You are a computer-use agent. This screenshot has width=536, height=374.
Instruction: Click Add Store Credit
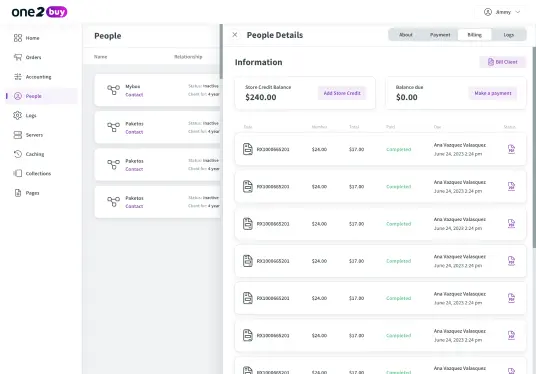(342, 93)
